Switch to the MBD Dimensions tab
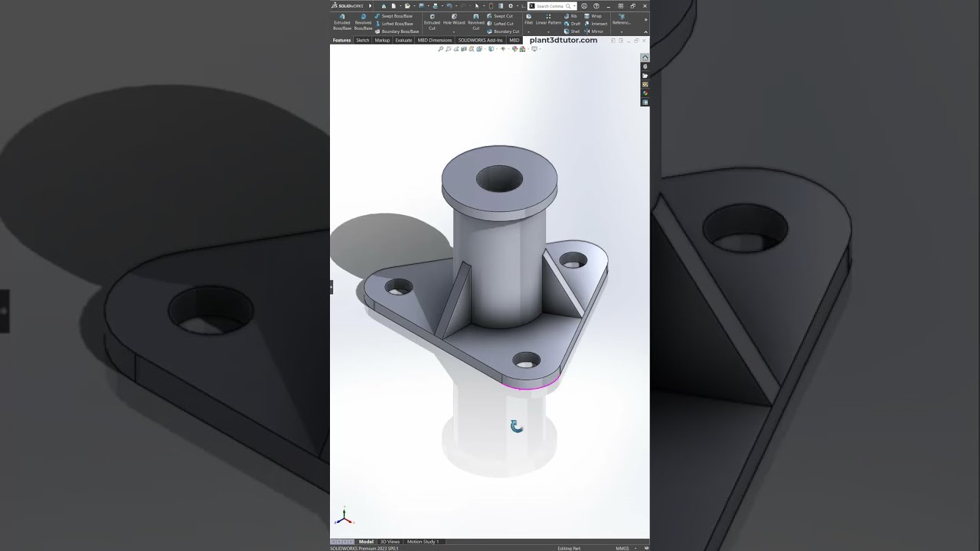This screenshot has height=551, width=980. click(435, 40)
